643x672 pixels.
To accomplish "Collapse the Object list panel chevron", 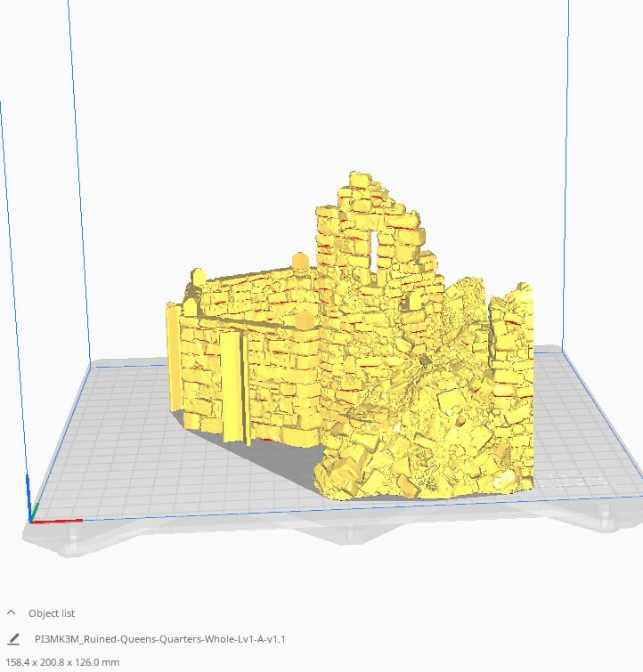I will [12, 612].
